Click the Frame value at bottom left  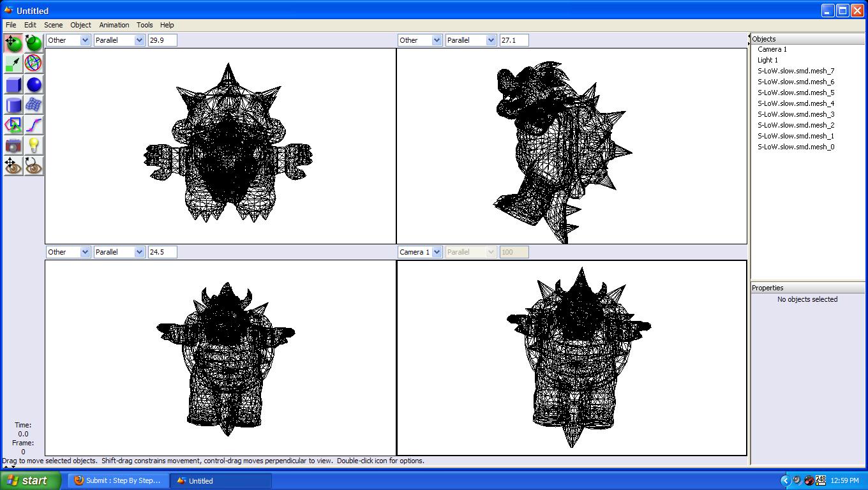point(23,452)
